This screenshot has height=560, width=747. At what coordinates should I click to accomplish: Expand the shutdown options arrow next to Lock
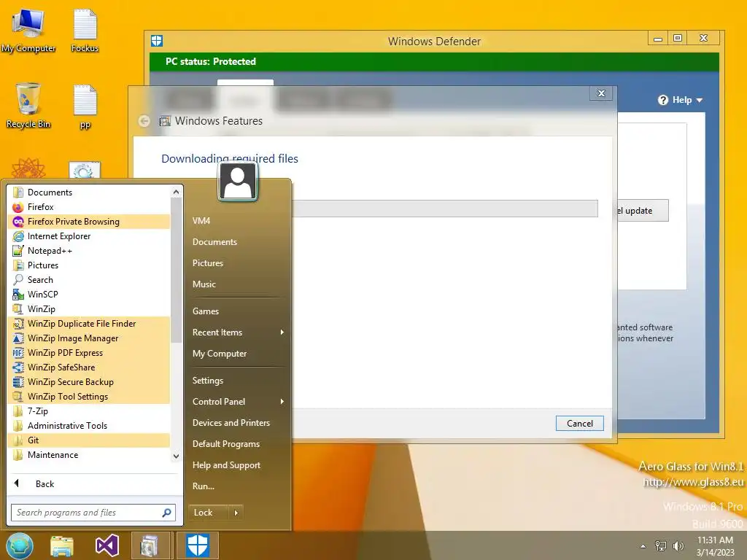236,513
